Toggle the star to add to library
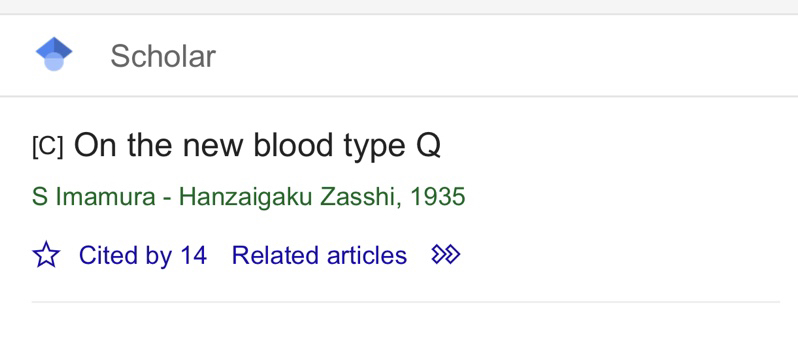The image size is (798, 360). (x=46, y=255)
